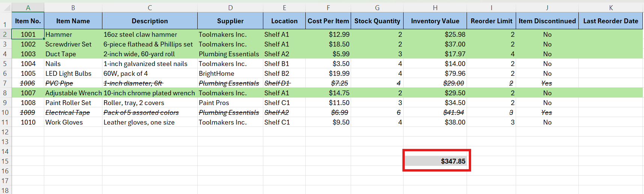
Task: Click the $19.99 cost per item cell
Action: tap(328, 74)
